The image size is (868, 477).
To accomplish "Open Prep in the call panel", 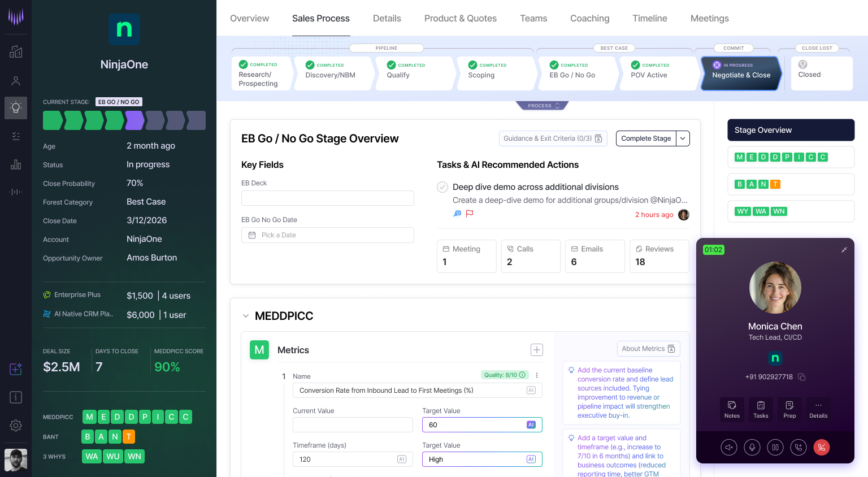I will pos(789,409).
